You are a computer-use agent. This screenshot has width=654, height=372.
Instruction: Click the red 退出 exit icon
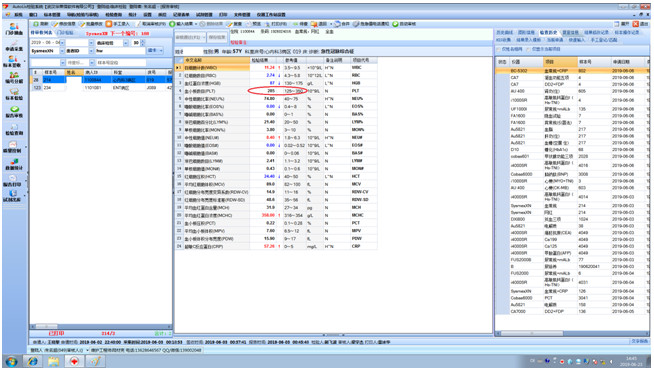(636, 24)
